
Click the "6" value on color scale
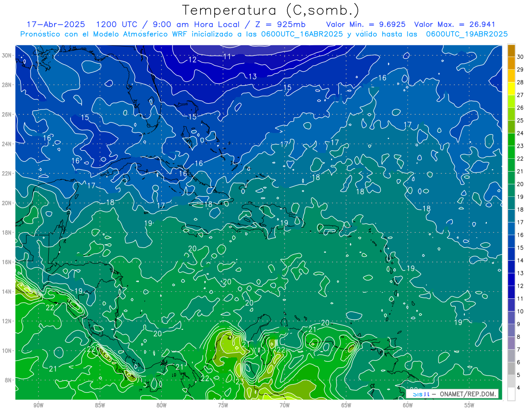pos(519,362)
